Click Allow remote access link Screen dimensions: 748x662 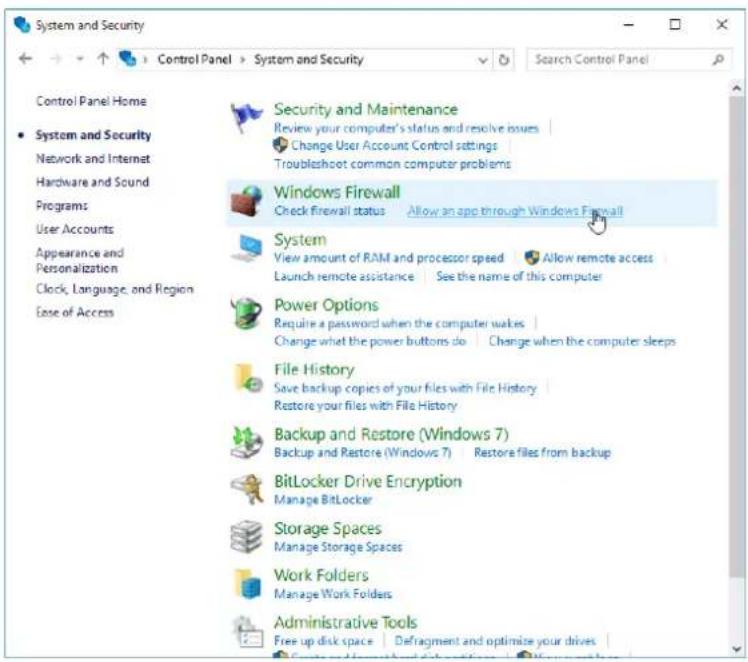tap(597, 258)
